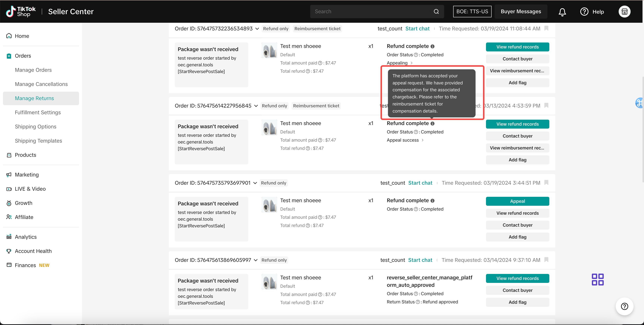The image size is (644, 325).
Task: Click the search magnifier icon
Action: coord(436,12)
